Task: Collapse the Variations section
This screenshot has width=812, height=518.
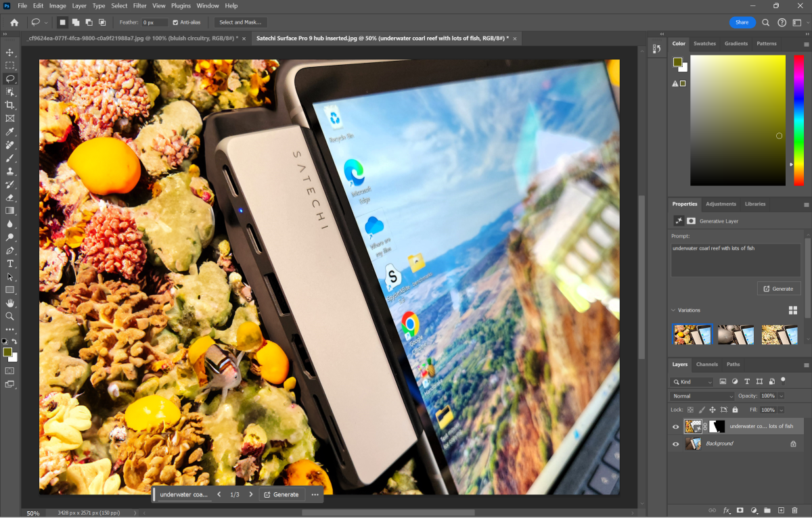Action: [x=673, y=310]
